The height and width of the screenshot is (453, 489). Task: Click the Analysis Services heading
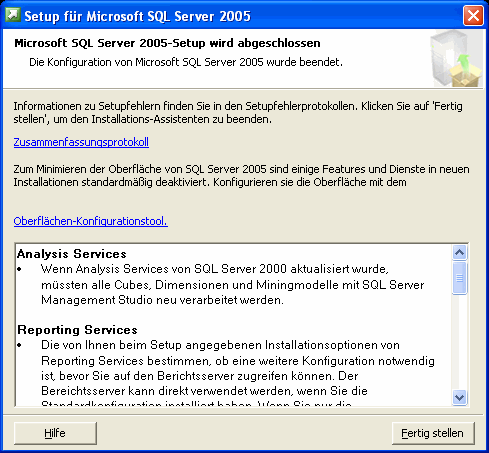coord(72,254)
